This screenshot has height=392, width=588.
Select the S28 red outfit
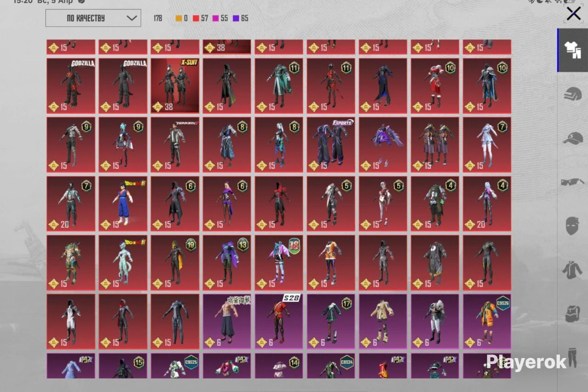point(279,322)
